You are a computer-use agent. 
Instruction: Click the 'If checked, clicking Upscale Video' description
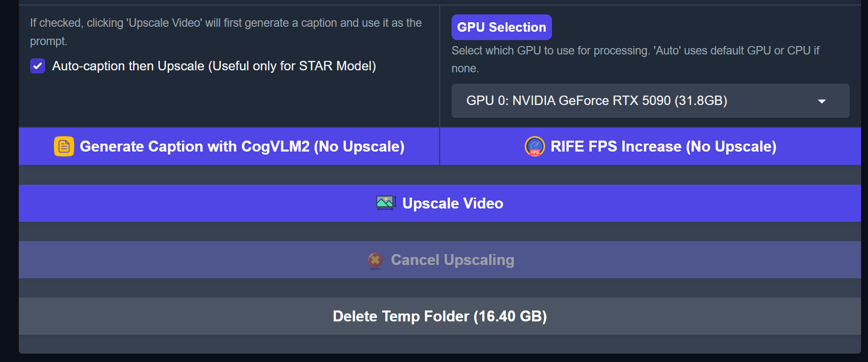coord(226,23)
